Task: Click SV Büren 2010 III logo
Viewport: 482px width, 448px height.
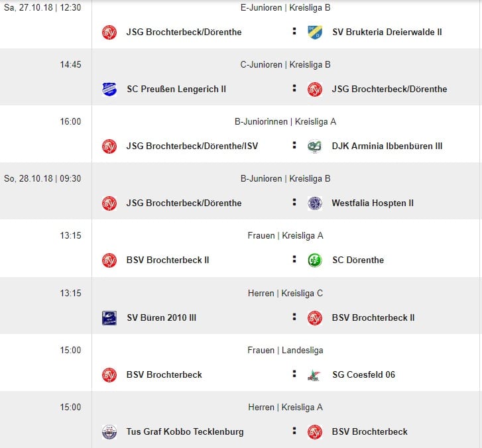Action: click(109, 318)
